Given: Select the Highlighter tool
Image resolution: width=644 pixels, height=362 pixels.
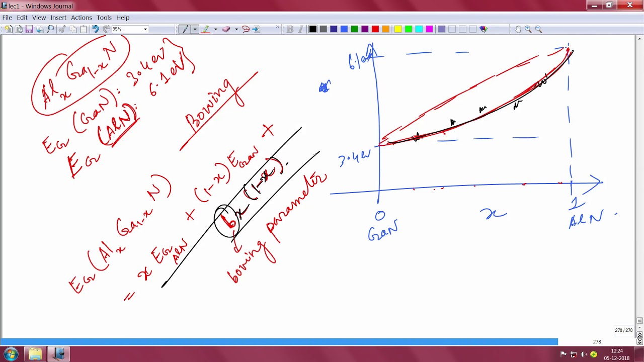Looking at the screenshot, I should (205, 29).
